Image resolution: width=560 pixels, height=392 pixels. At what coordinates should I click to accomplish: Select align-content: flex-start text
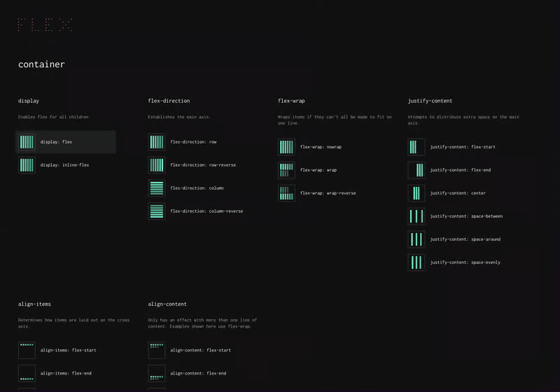point(200,350)
